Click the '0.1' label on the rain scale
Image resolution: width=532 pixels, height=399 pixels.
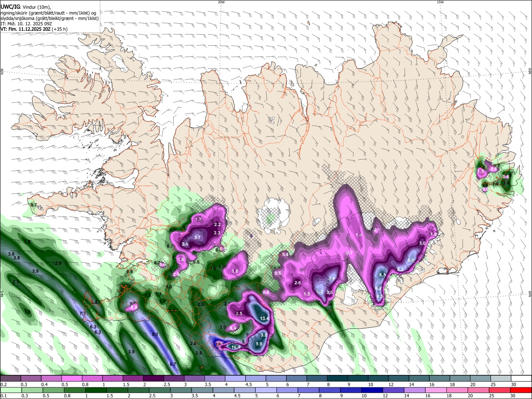[x=3, y=396]
